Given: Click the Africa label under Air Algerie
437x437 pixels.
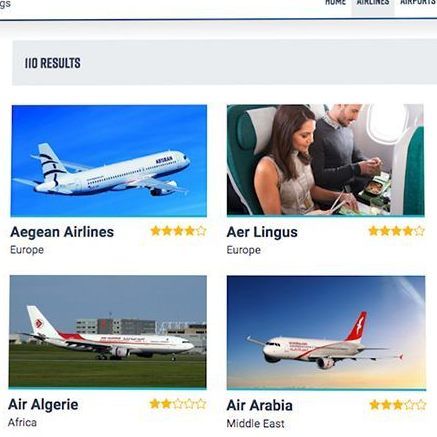Looking at the screenshot, I should coord(22,423).
